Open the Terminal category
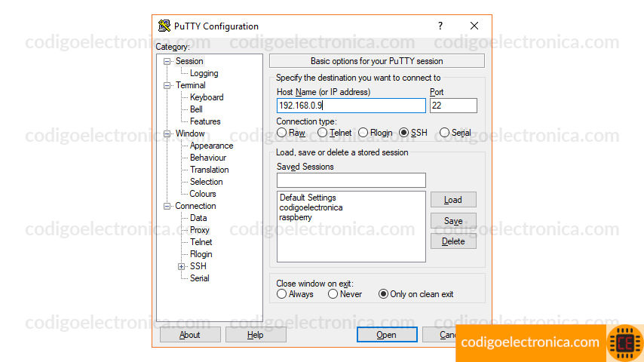 coord(191,85)
